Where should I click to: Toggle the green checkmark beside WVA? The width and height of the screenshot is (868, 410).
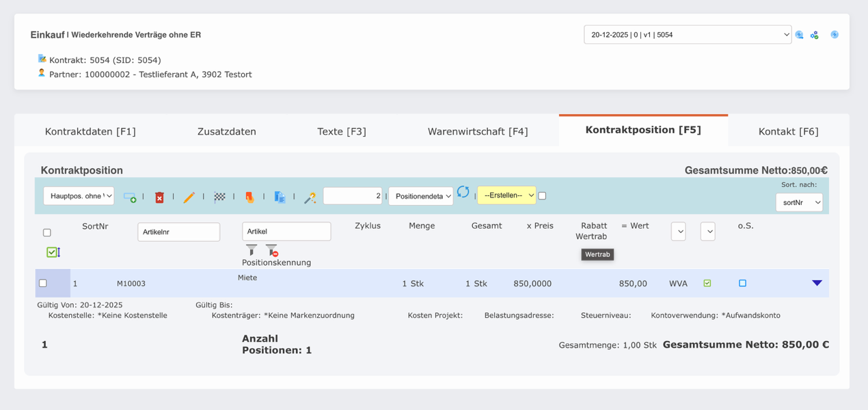[x=708, y=282]
